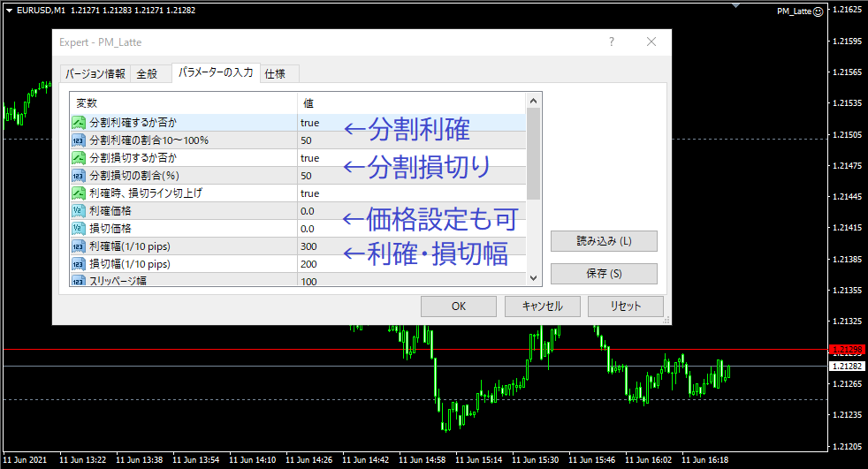868x469 pixels.
Task: Click the 1.21625 price axis label
Action: pyautogui.click(x=848, y=10)
